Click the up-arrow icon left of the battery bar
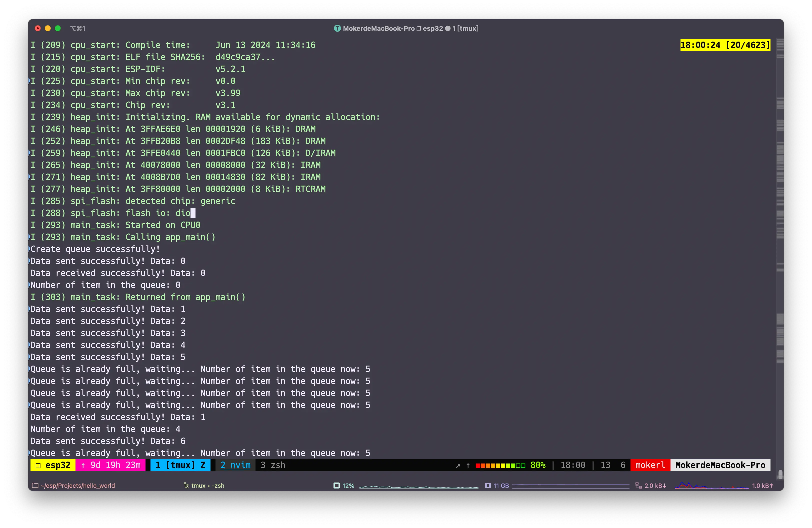812x528 pixels. coord(468,465)
